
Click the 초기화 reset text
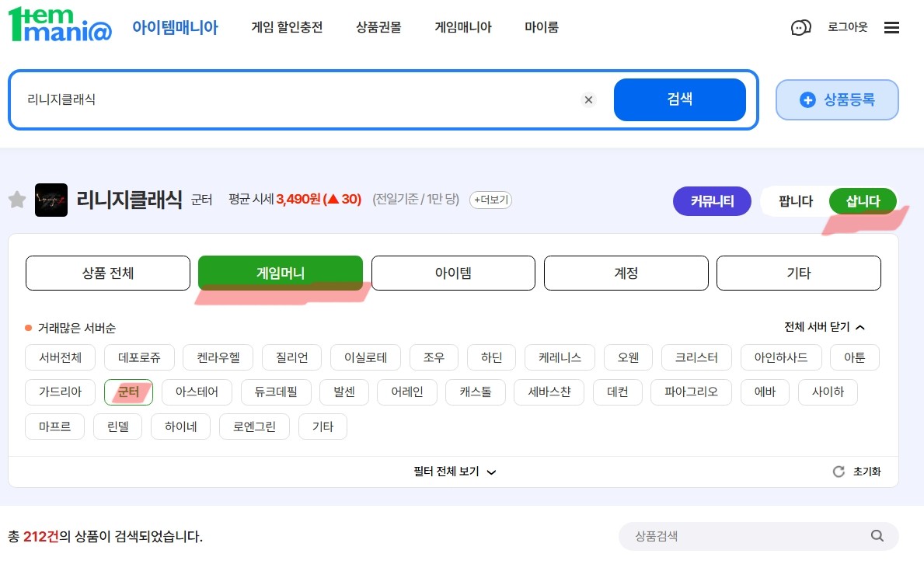[866, 472]
